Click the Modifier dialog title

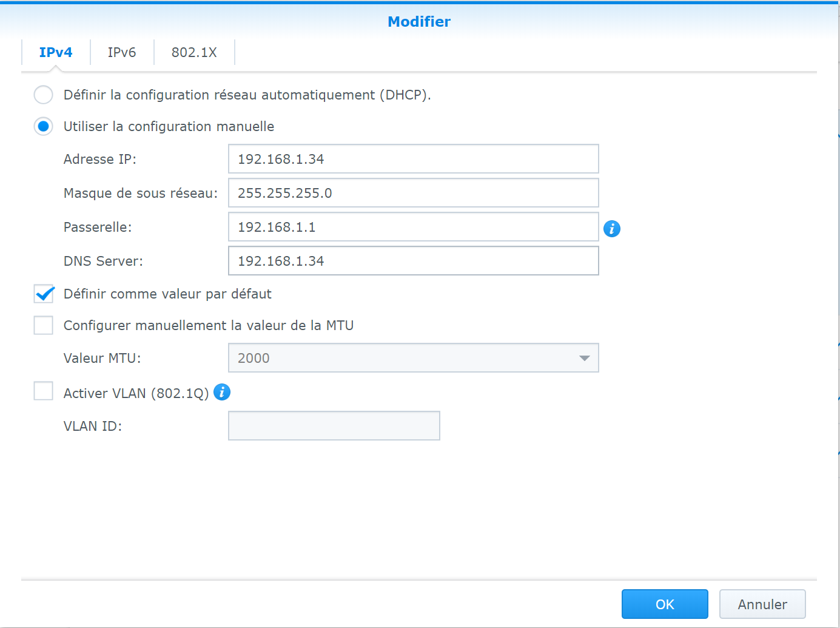tap(419, 22)
